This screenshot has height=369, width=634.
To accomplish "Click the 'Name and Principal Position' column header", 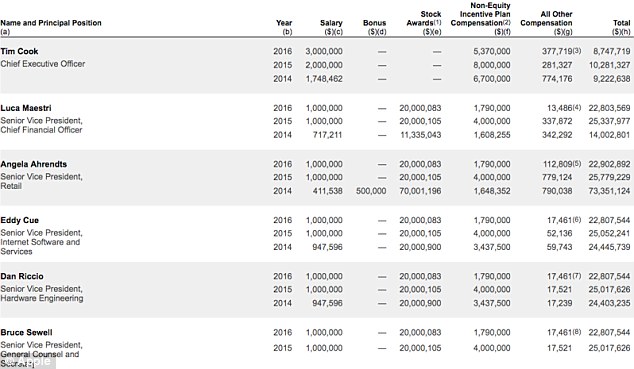I will click(51, 23).
